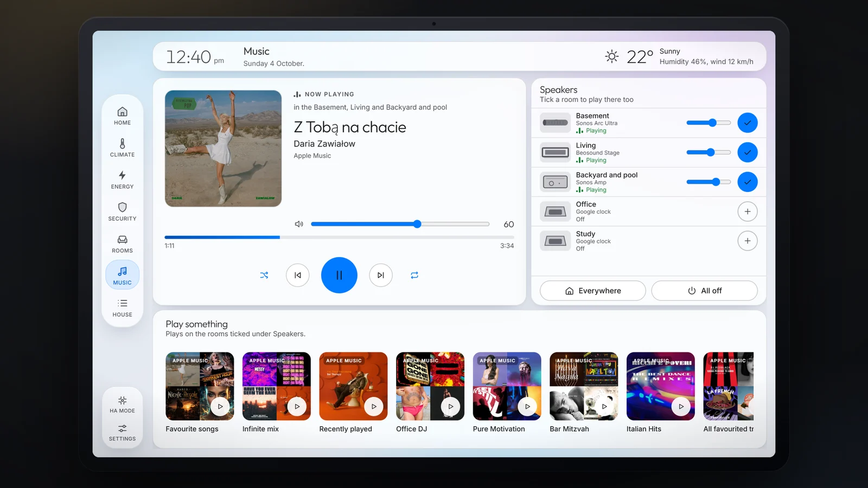Play the Favourite songs playlist
This screenshot has width=868, height=488.
(x=220, y=406)
